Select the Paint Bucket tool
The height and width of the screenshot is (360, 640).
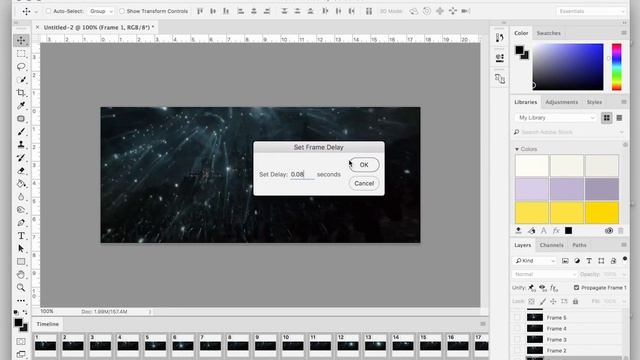21,184
